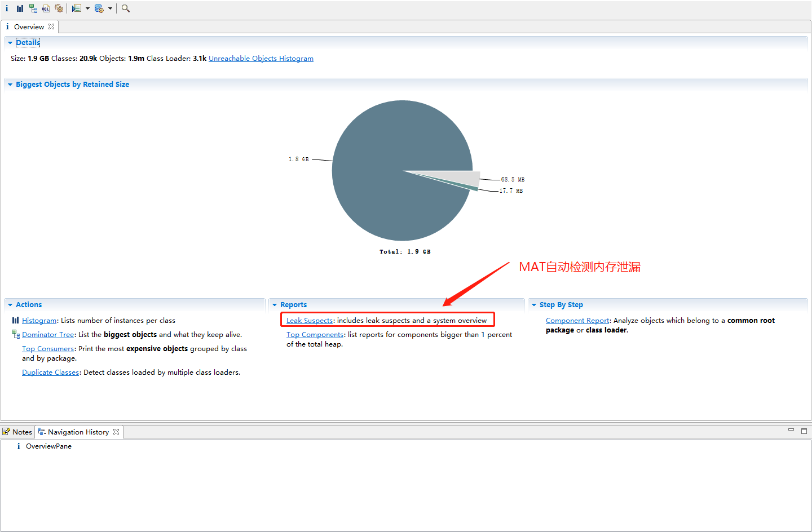Select the Navigation History tab

78,432
